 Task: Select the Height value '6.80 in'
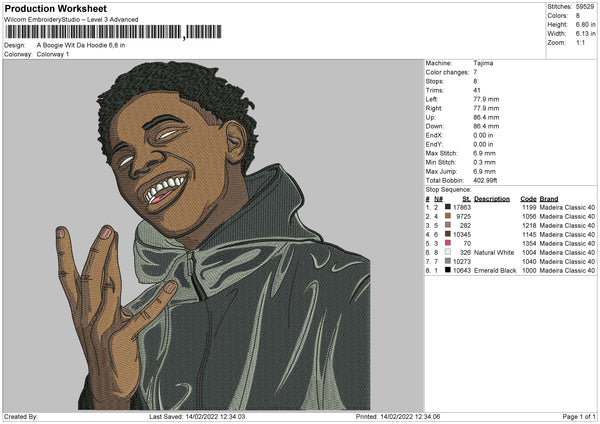tap(585, 24)
